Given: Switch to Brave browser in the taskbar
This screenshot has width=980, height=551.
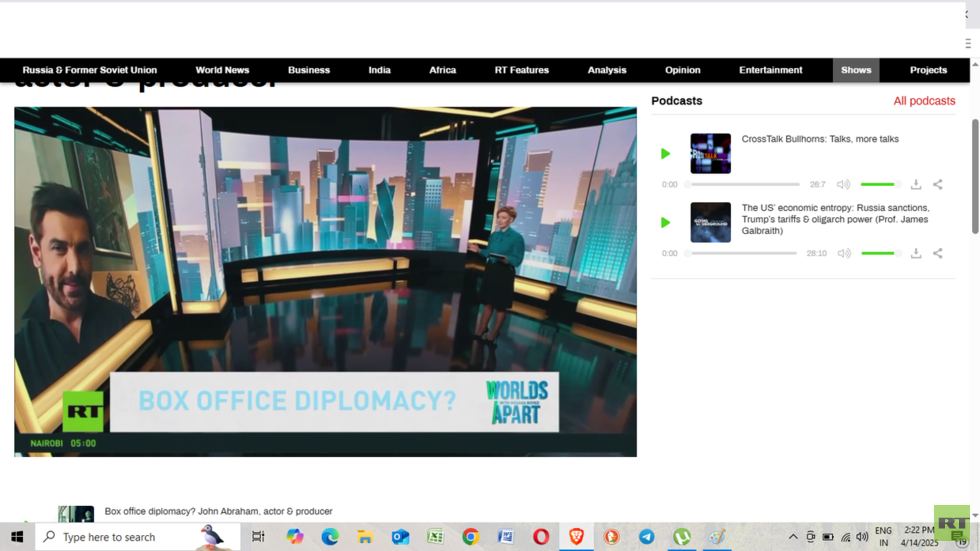Looking at the screenshot, I should (576, 537).
